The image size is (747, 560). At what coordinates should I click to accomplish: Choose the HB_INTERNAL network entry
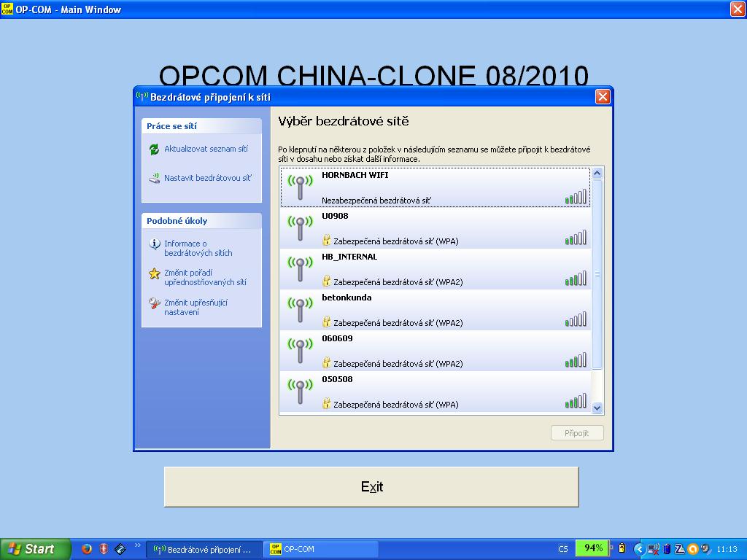pyautogui.click(x=435, y=269)
